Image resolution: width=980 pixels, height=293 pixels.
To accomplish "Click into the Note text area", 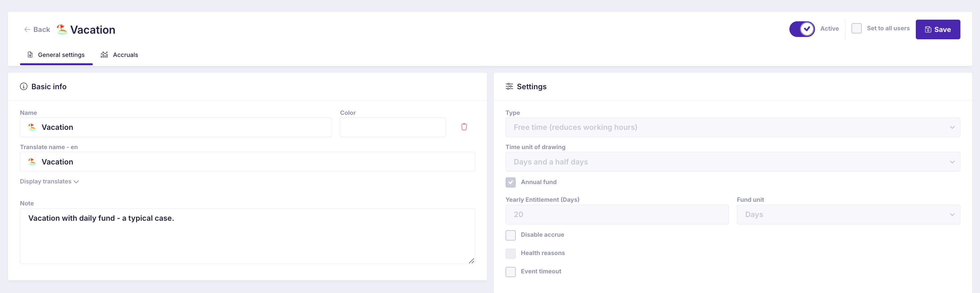I will (x=247, y=236).
